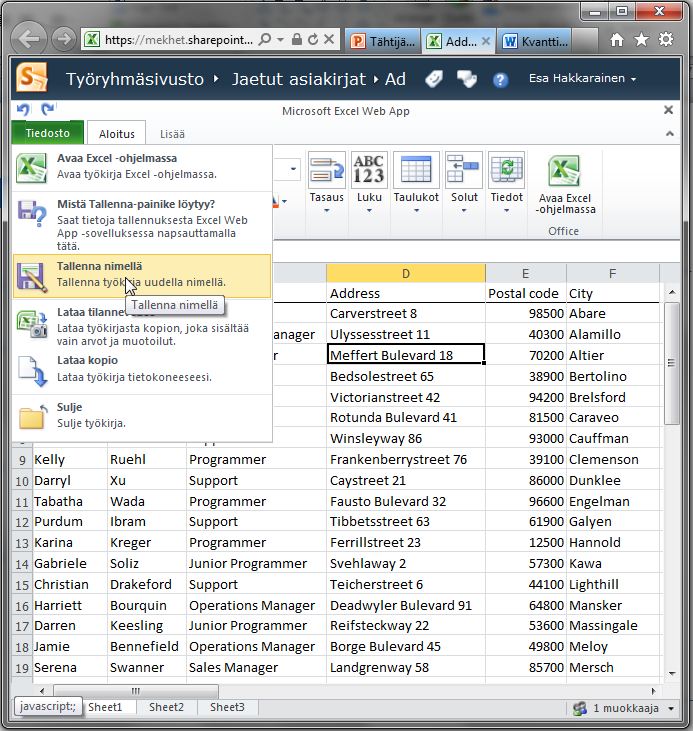Image resolution: width=693 pixels, height=731 pixels.
Task: Expand address bar dropdown arrow
Action: [x=280, y=40]
